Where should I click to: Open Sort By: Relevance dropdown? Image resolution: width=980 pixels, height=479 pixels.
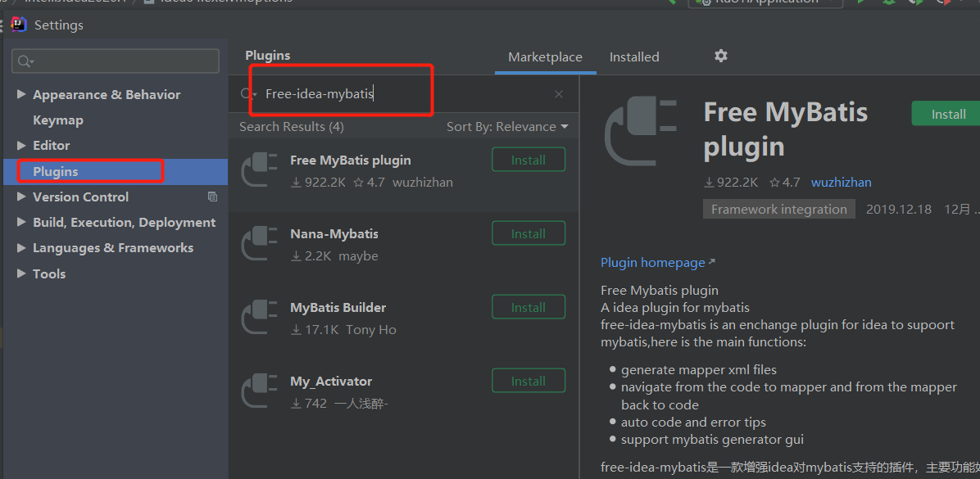pyautogui.click(x=507, y=127)
